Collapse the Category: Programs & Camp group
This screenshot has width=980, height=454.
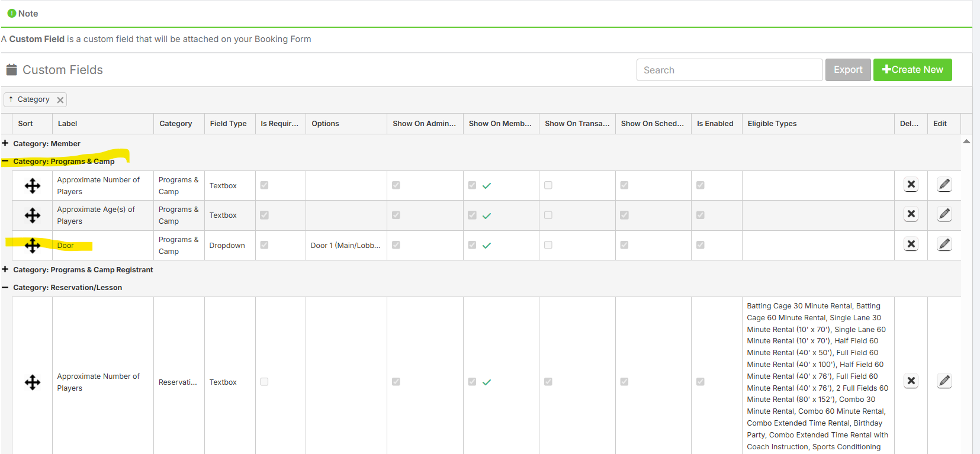[x=5, y=161]
